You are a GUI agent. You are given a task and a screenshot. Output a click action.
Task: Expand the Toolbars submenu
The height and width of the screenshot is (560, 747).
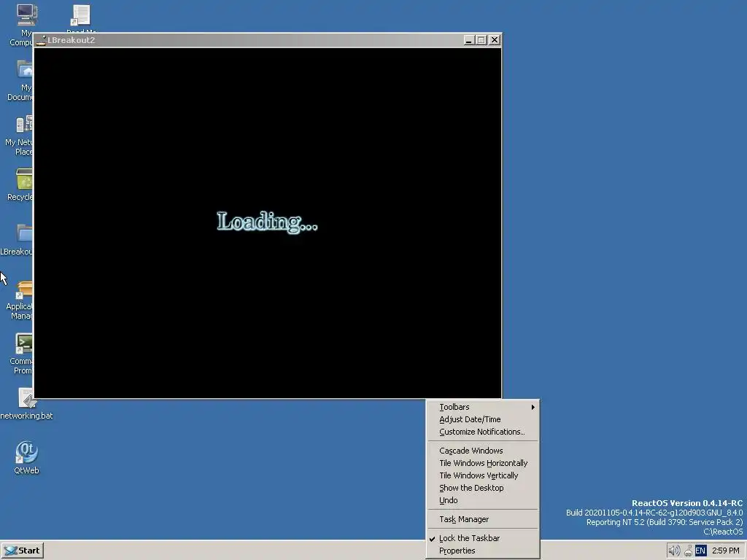click(x=483, y=407)
